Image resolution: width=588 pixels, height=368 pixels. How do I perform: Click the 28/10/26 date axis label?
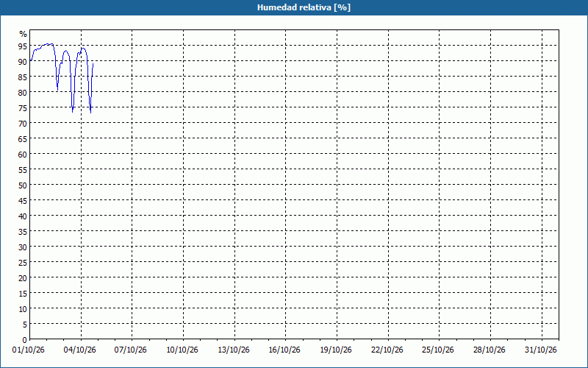490,350
